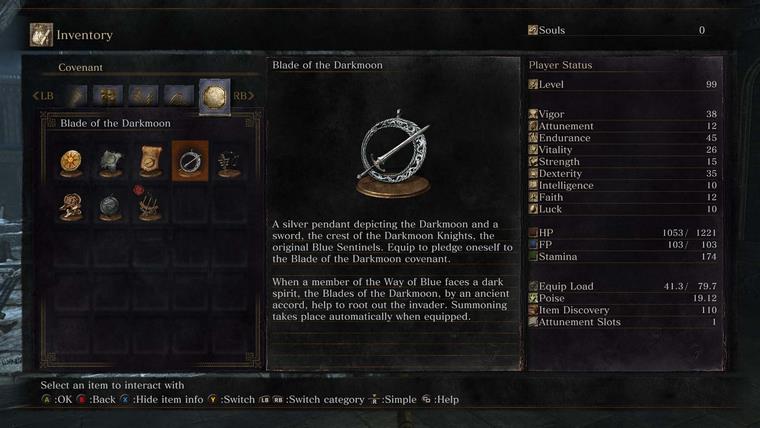Switch to previous category with LB arrow

(43, 96)
